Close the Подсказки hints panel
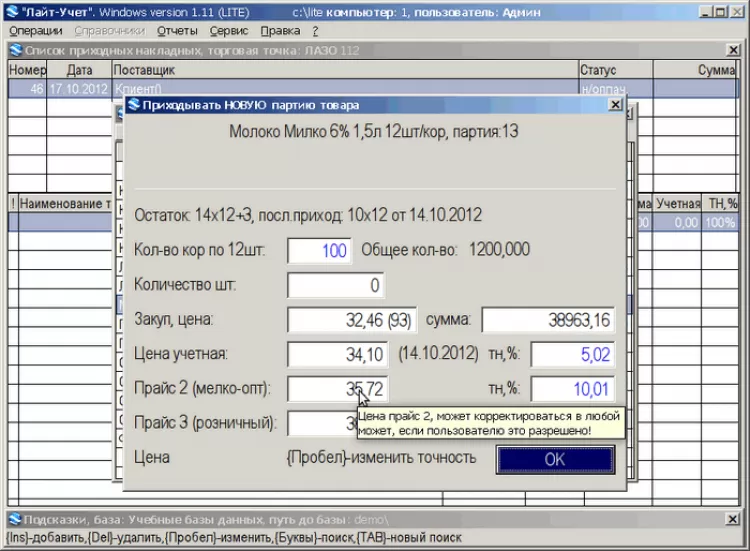Viewport: 750px width, 551px height. pyautogui.click(x=732, y=519)
